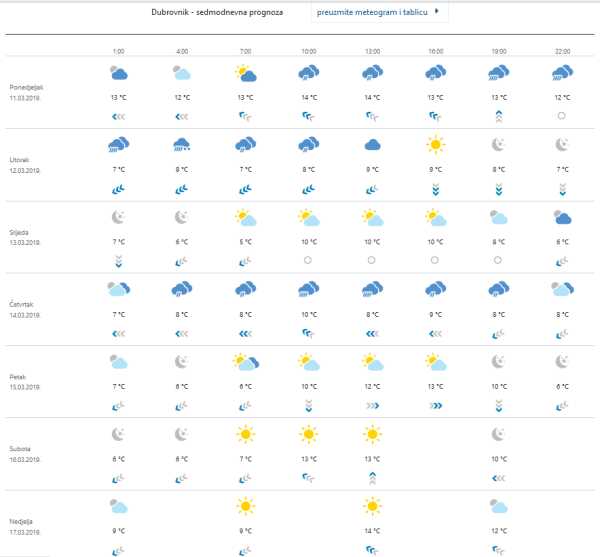Image resolution: width=600 pixels, height=557 pixels.
Task: Click Saturday's 13:00 upward wind arrow
Action: 372,478
